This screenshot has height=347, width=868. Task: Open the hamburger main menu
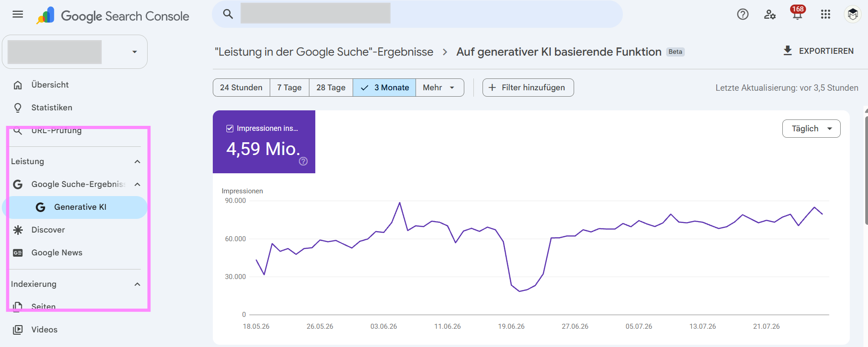point(18,14)
